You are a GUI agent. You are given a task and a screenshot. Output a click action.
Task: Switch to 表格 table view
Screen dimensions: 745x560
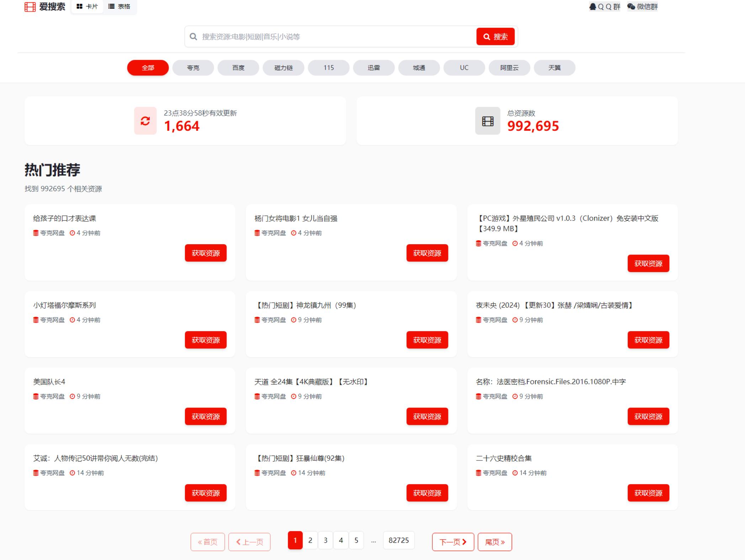tap(119, 6)
